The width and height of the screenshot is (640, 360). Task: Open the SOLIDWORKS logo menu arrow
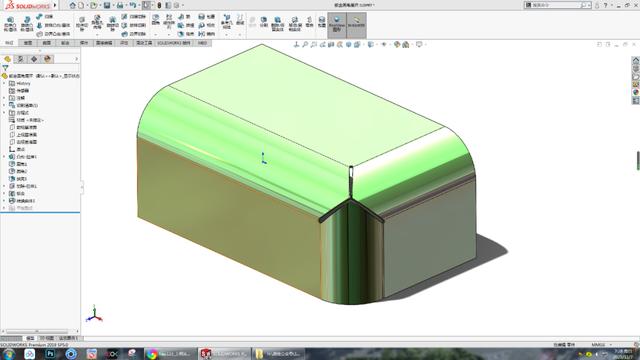(x=55, y=5)
